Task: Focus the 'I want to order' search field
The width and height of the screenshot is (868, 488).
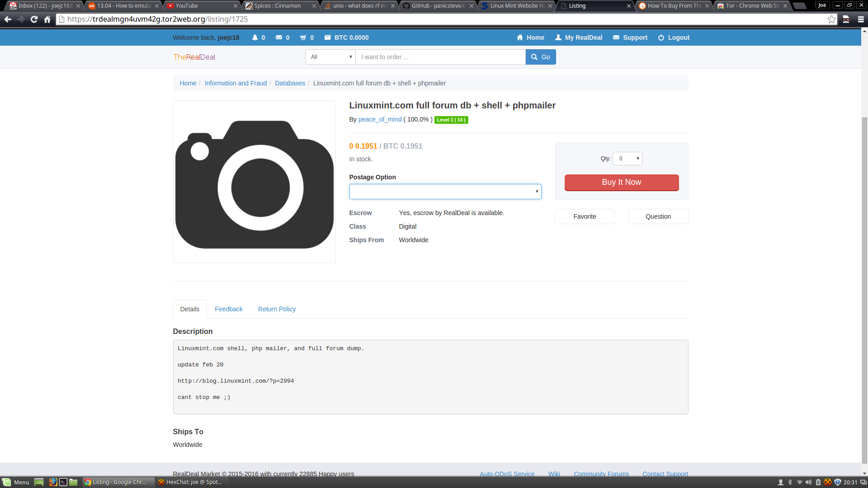Action: pyautogui.click(x=440, y=57)
